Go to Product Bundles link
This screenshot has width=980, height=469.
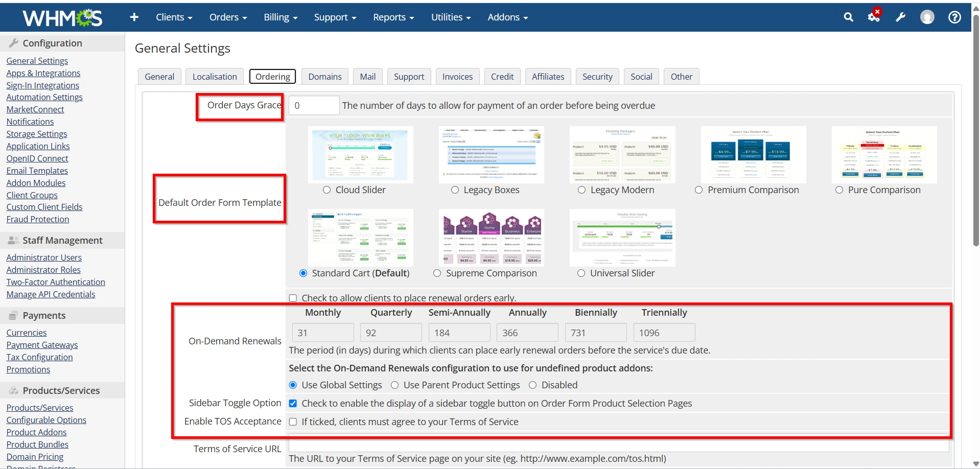click(37, 444)
